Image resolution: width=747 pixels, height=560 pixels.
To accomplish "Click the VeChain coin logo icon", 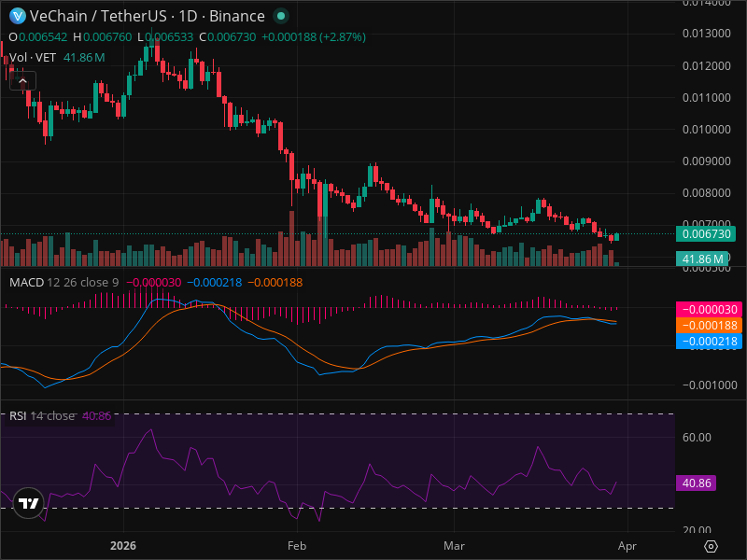I will 18,16.
